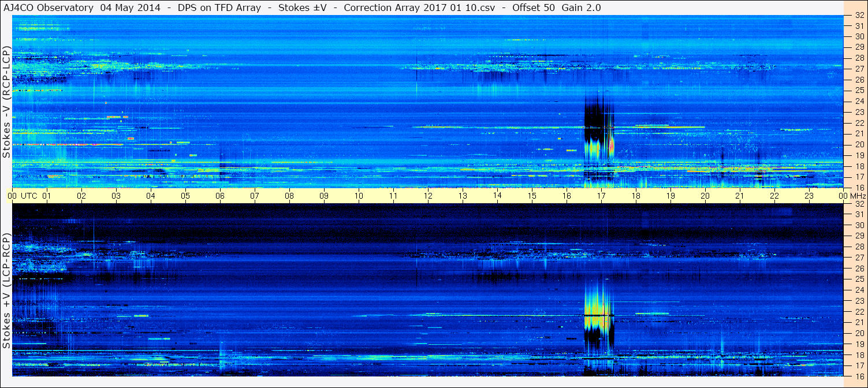Click the "Stokes -V (RCP-LCP)" axis label
This screenshot has height=388, width=868.
[6, 102]
